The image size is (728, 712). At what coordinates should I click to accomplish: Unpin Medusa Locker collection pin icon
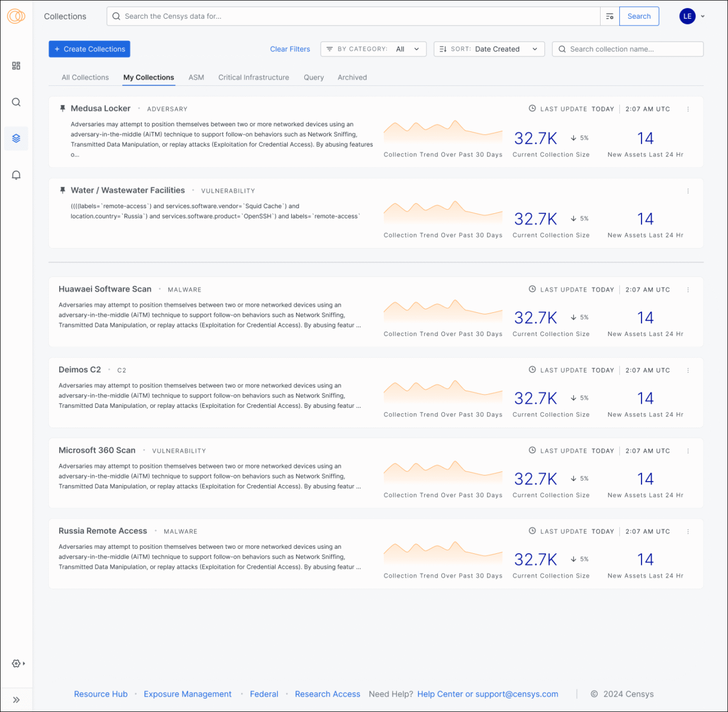(63, 109)
